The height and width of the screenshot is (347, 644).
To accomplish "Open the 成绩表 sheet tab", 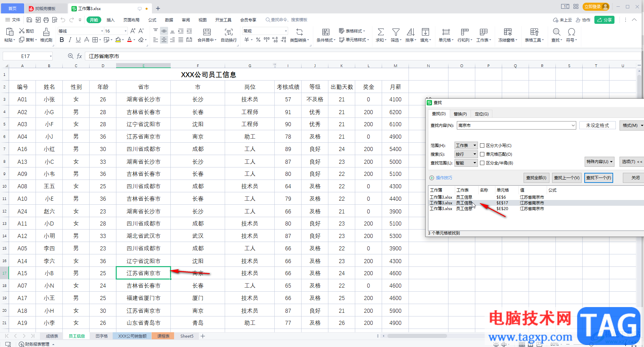I will [52, 336].
